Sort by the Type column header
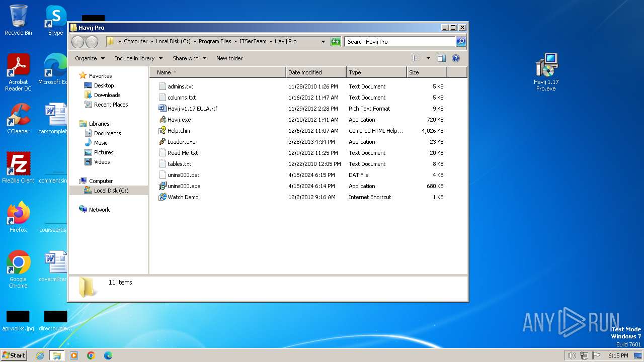The width and height of the screenshot is (644, 362). 376,72
